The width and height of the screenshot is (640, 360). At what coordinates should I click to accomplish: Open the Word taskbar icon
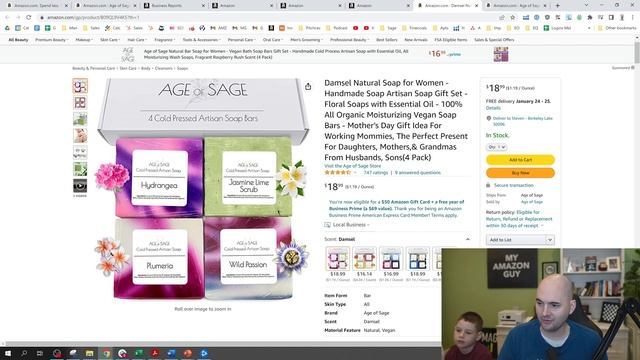[x=171, y=353]
